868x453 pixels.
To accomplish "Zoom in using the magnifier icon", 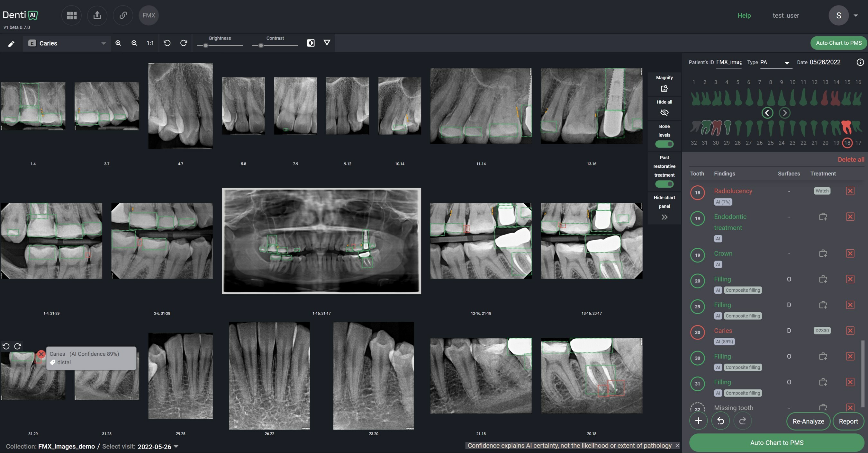I will [x=118, y=43].
